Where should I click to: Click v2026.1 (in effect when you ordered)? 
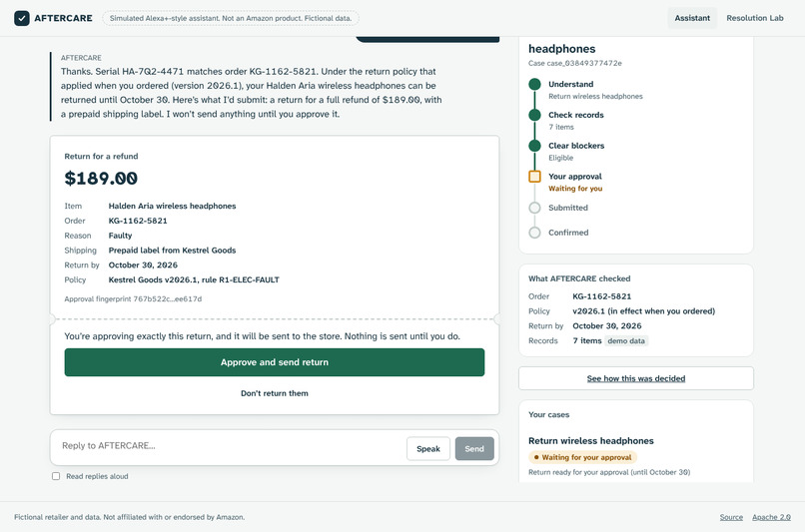tap(644, 310)
